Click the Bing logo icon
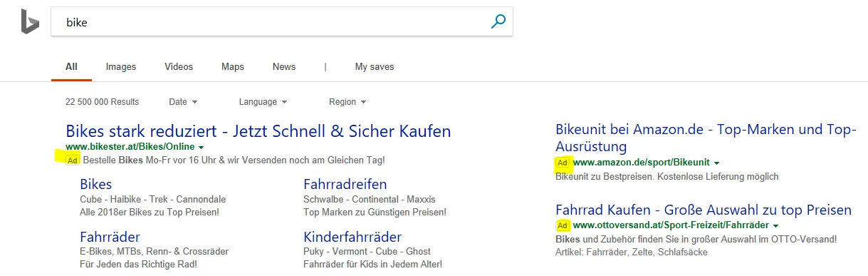Screen dimensions: 868x276 (x=29, y=22)
